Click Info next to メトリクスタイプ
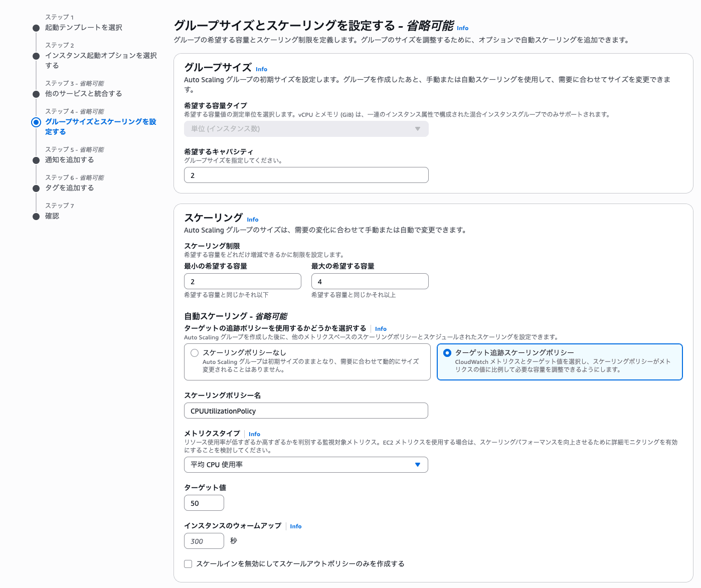This screenshot has height=588, width=701. pyautogui.click(x=254, y=434)
